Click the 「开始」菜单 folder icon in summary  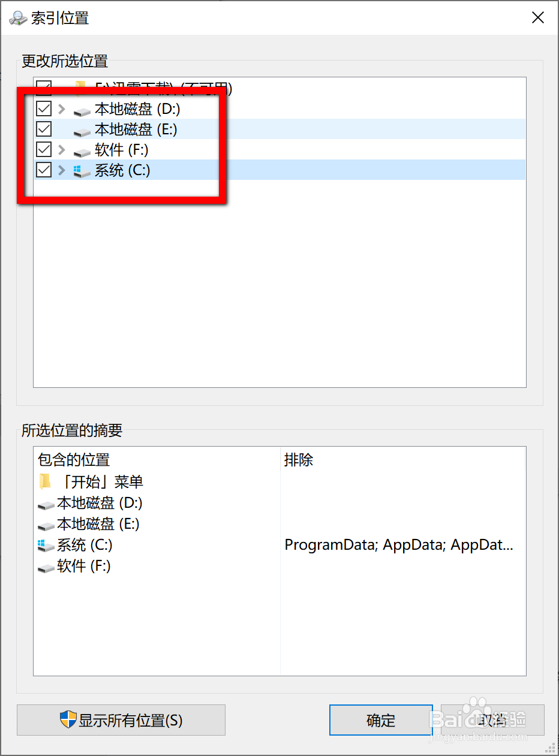click(x=44, y=482)
